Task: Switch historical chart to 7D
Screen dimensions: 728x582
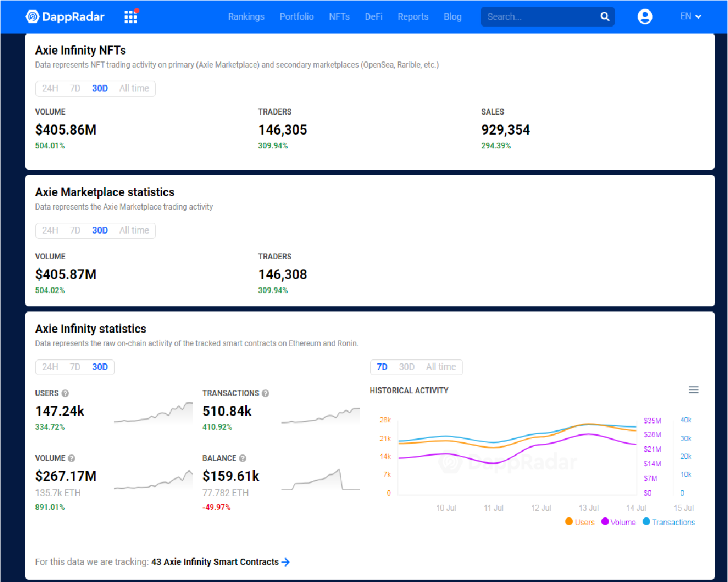Action: pos(382,367)
